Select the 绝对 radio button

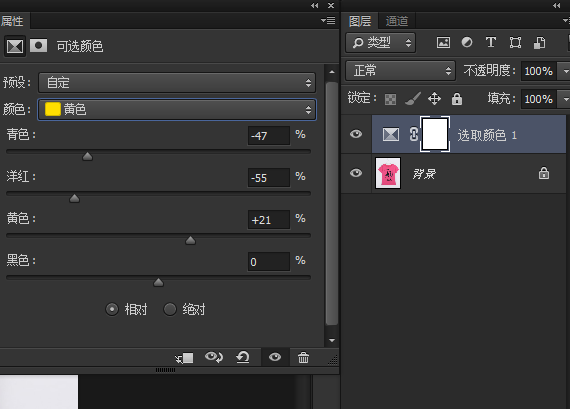click(170, 309)
